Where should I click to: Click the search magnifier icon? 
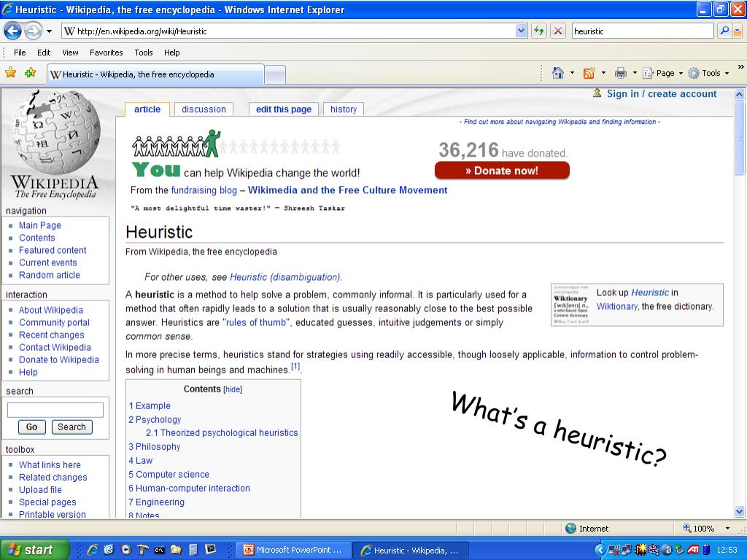click(724, 31)
